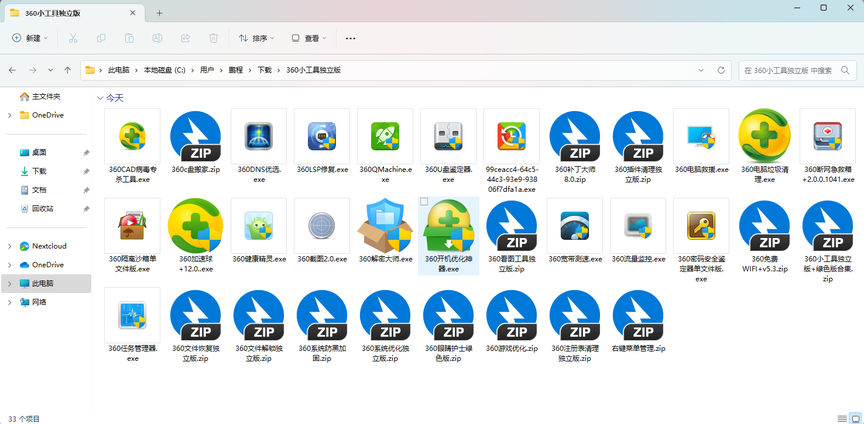Open the 360CAD病毒专杀工具.exe file icon
The height and width of the screenshot is (424, 864).
(132, 136)
